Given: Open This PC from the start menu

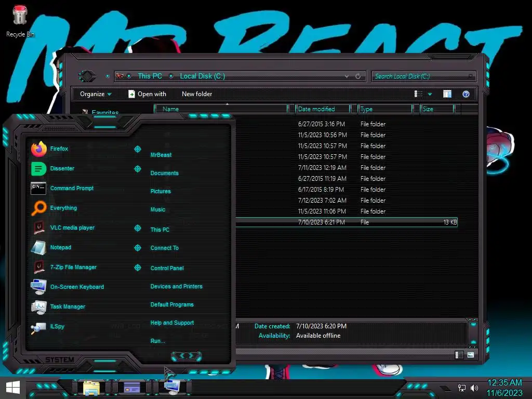Looking at the screenshot, I should [160, 230].
